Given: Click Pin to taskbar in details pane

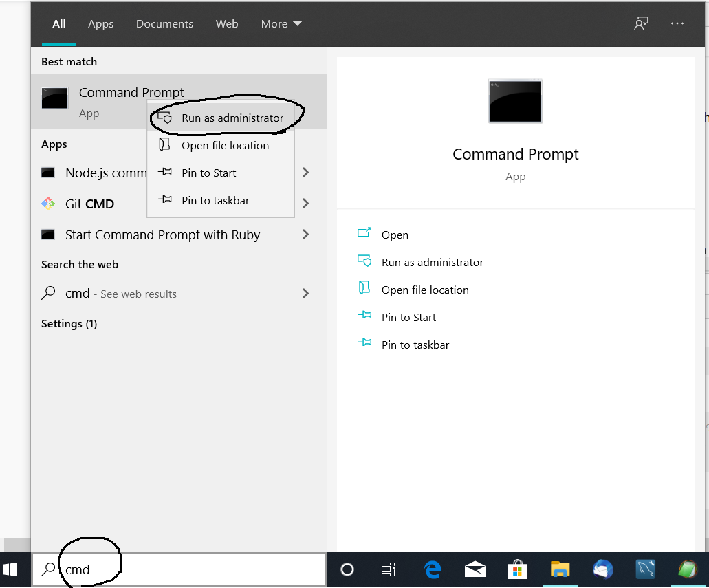Looking at the screenshot, I should 415,345.
